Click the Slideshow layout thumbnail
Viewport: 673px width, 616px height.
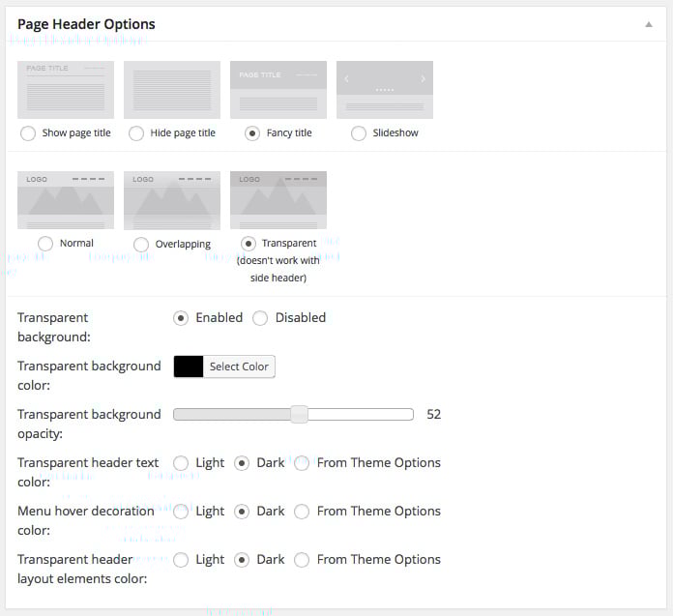point(385,90)
